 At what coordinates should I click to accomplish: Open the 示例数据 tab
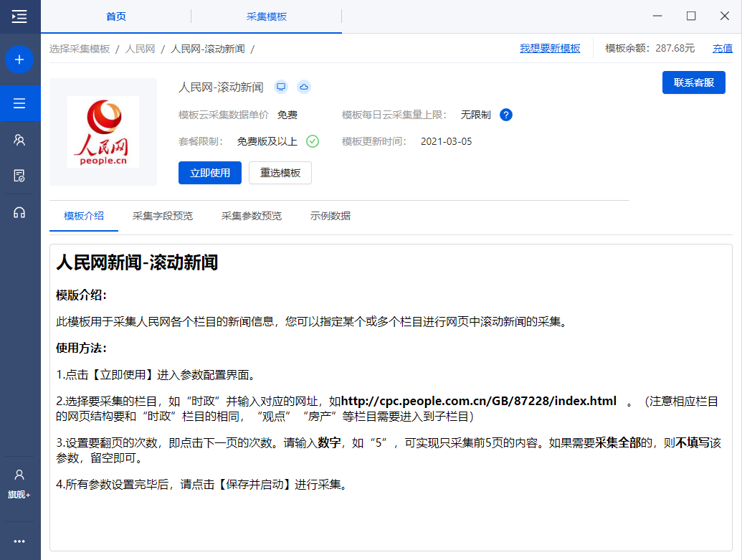330,217
